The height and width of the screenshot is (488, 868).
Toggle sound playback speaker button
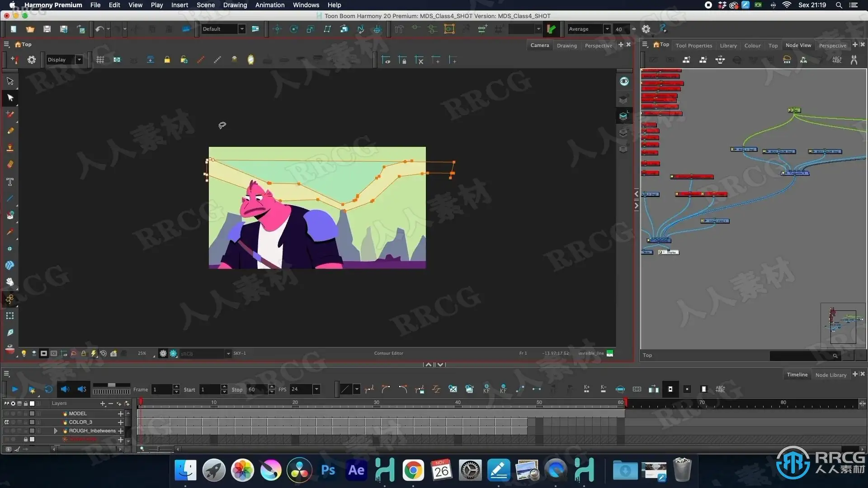pos(65,389)
